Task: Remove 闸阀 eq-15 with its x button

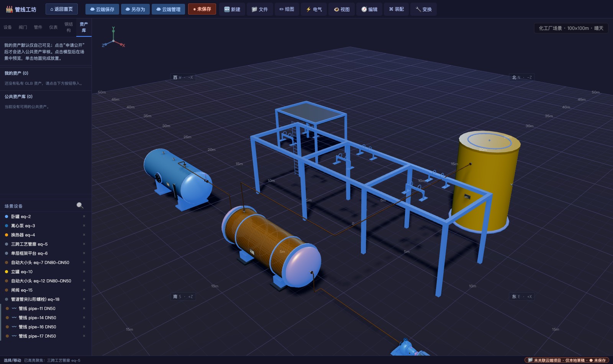Action: 84,290
